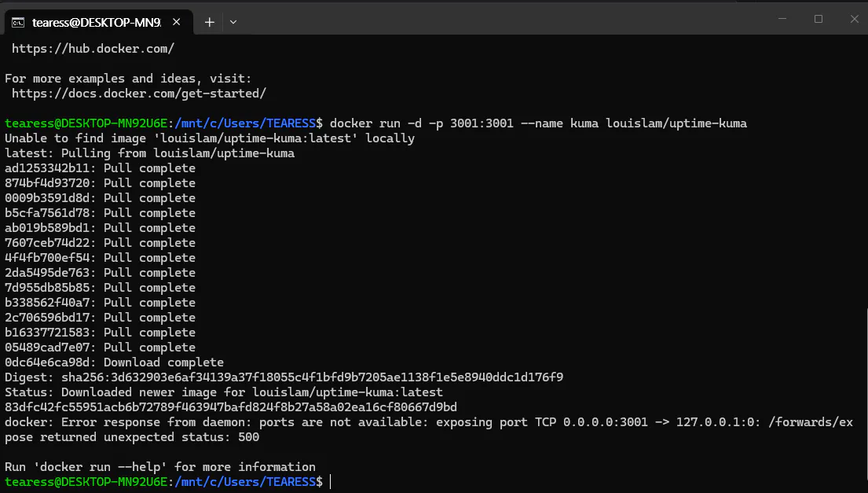Image resolution: width=868 pixels, height=493 pixels.
Task: Expand the profile dropdown chevron
Action: click(233, 22)
